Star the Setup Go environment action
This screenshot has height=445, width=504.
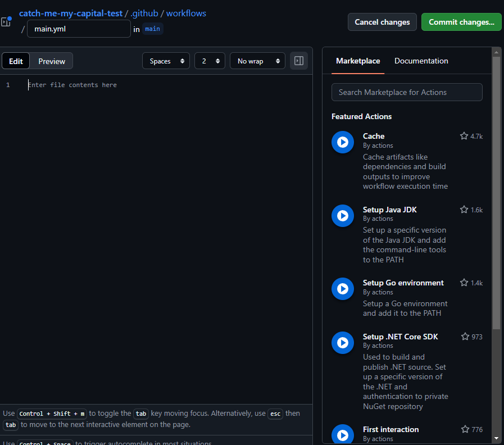click(464, 283)
